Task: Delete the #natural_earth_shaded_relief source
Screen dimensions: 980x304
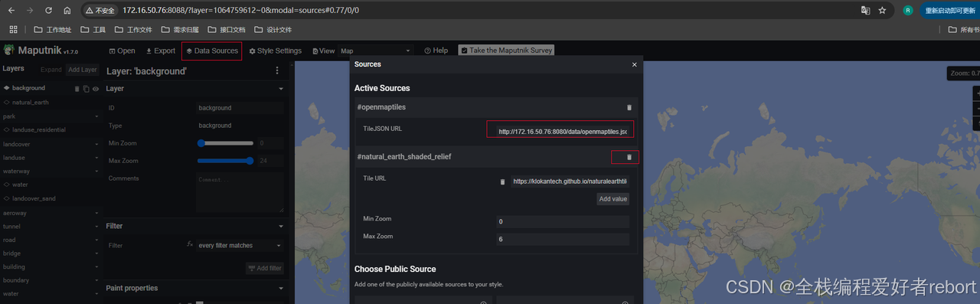Action: click(x=629, y=157)
